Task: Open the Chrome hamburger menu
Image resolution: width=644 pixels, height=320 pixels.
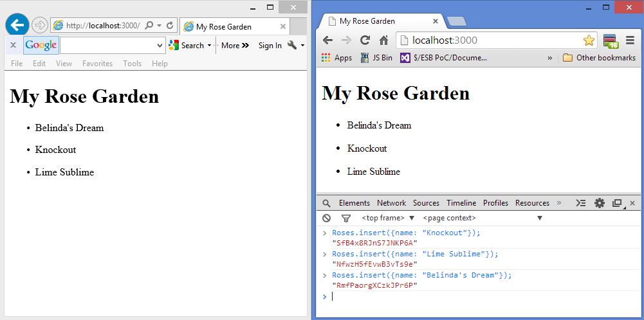Action: tap(630, 40)
